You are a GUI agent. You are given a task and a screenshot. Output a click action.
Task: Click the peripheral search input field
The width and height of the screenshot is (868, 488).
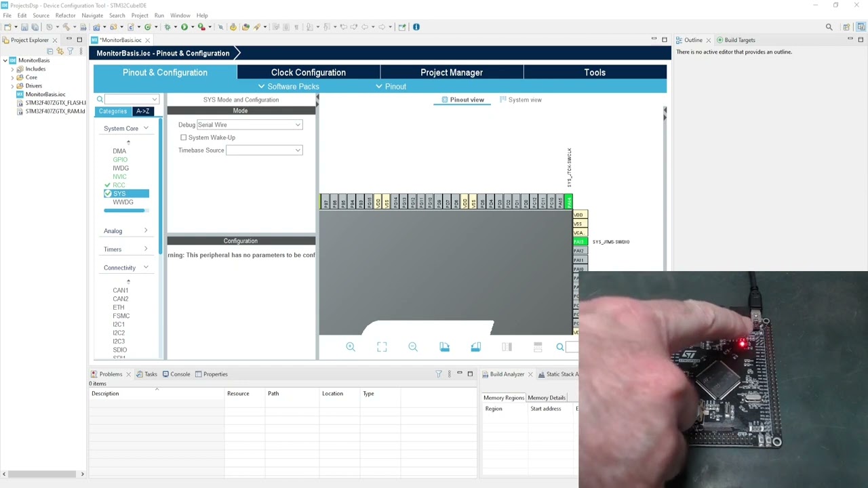(x=132, y=100)
